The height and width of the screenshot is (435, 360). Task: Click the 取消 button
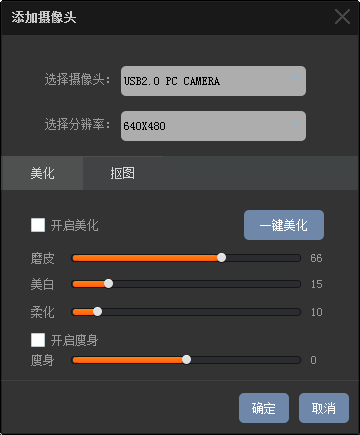[324, 408]
